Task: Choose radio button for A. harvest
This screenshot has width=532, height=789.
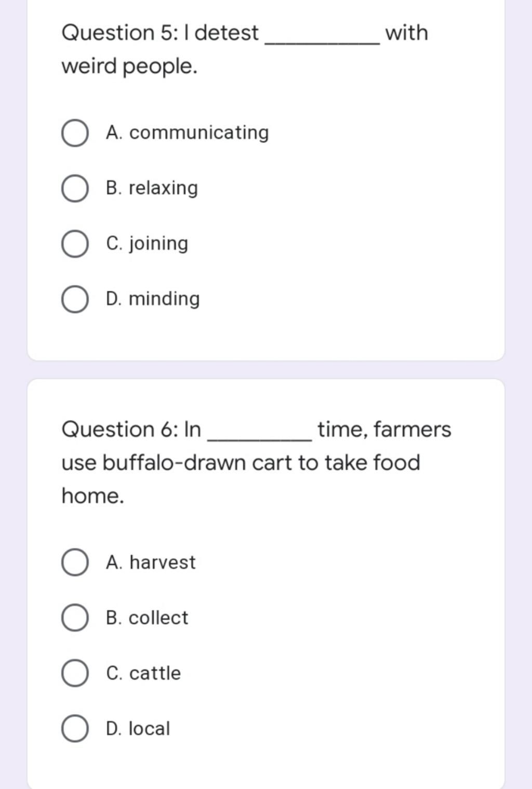Action: point(75,563)
